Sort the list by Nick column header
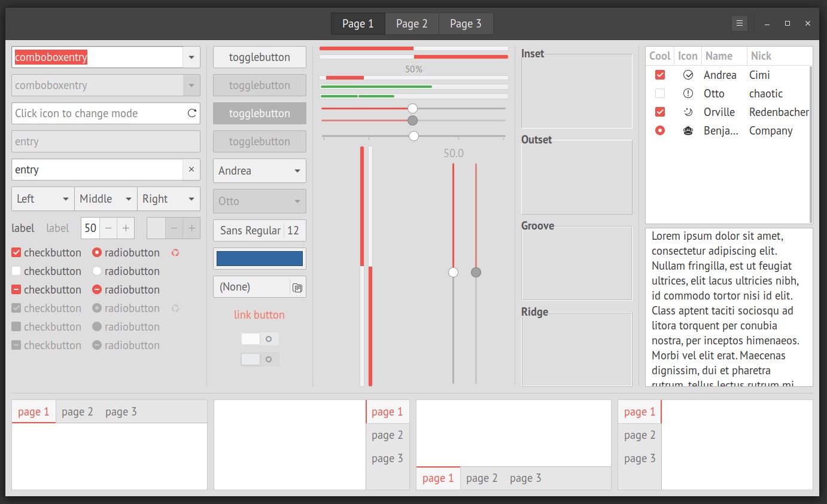 tap(780, 56)
